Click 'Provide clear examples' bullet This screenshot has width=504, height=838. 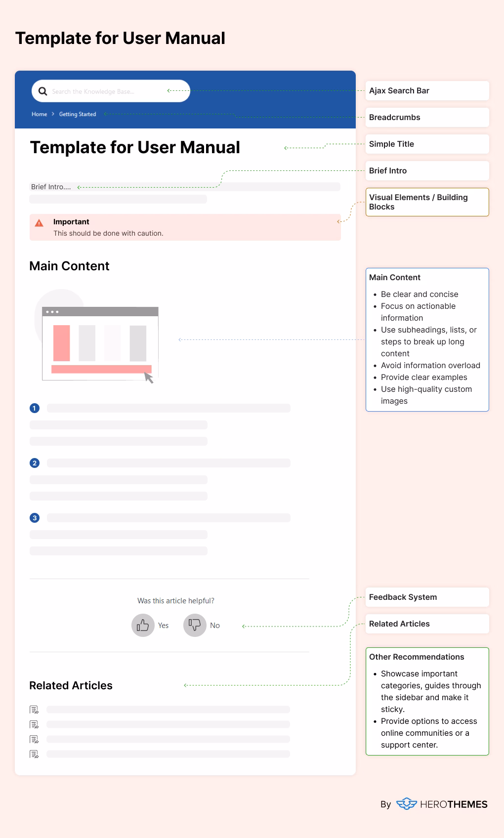click(x=424, y=377)
